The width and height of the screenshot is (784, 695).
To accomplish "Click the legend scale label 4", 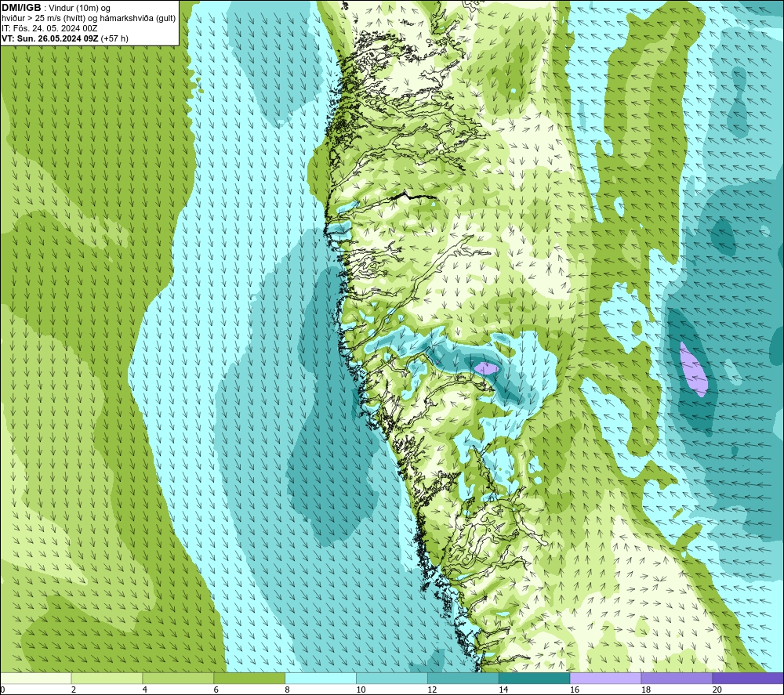I will pos(144,690).
